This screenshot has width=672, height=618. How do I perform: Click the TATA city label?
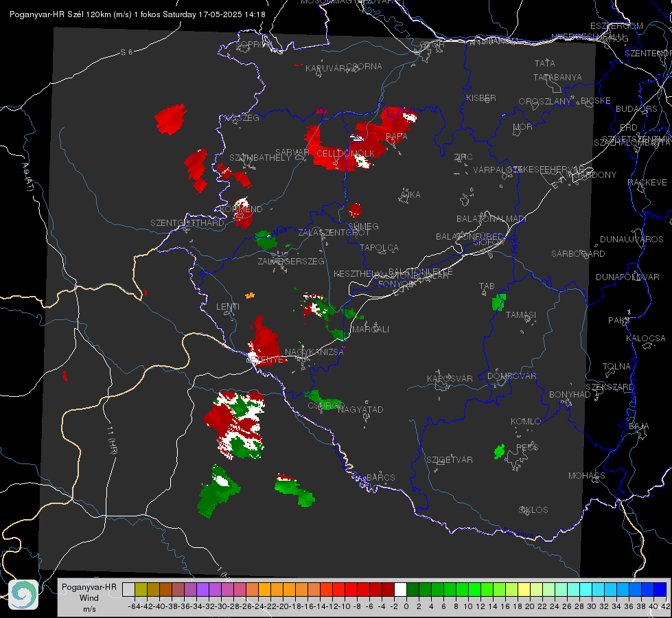[x=545, y=63]
